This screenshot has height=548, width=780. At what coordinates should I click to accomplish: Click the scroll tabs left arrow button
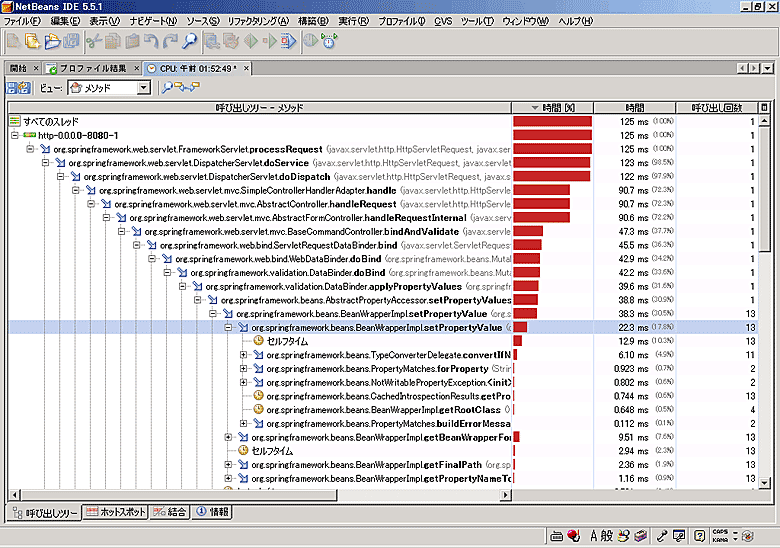tap(743, 68)
